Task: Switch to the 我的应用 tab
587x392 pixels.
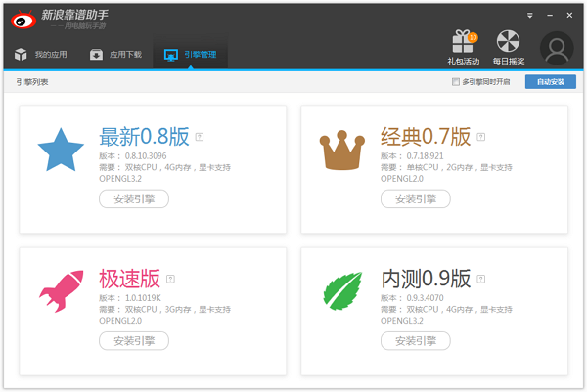Action: coord(40,55)
